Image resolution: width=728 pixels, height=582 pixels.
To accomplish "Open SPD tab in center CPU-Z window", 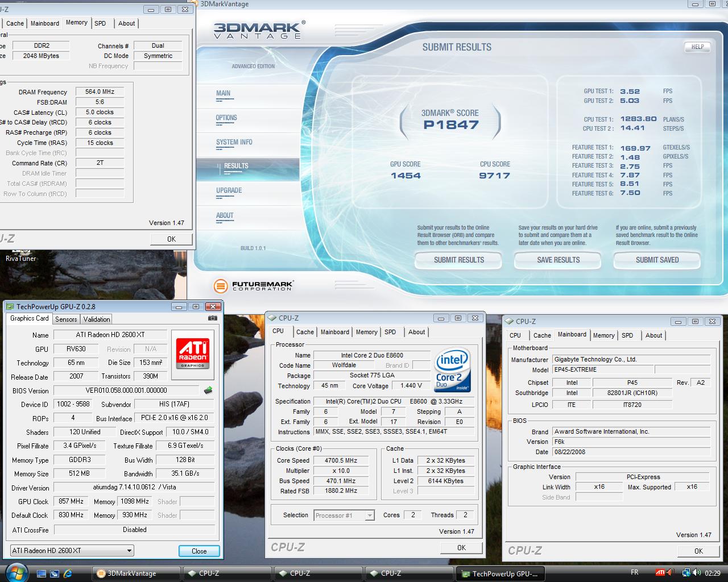I will point(390,332).
